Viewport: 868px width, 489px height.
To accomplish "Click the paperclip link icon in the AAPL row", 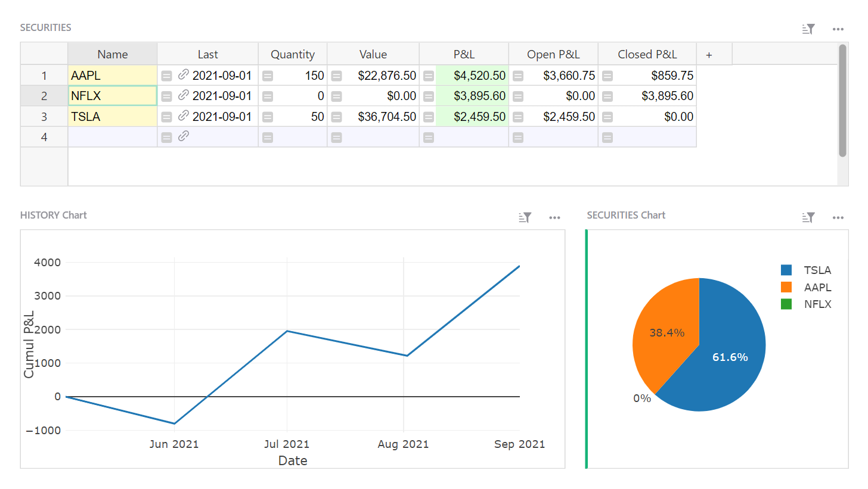I will (x=184, y=75).
